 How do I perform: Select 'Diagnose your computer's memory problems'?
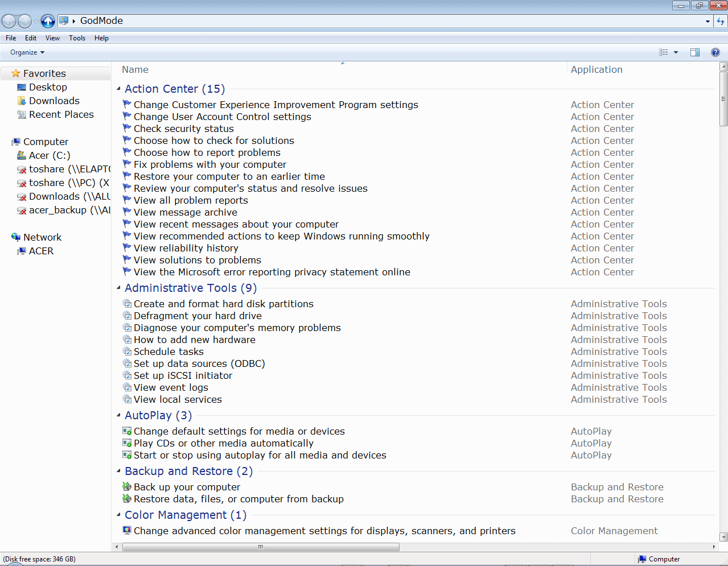237,328
